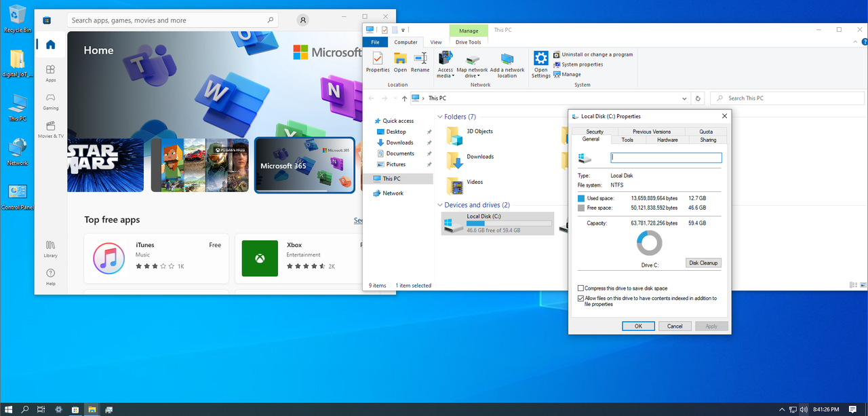Open Gaming section in Microsoft Store sidebar
This screenshot has width=868, height=416.
click(50, 102)
